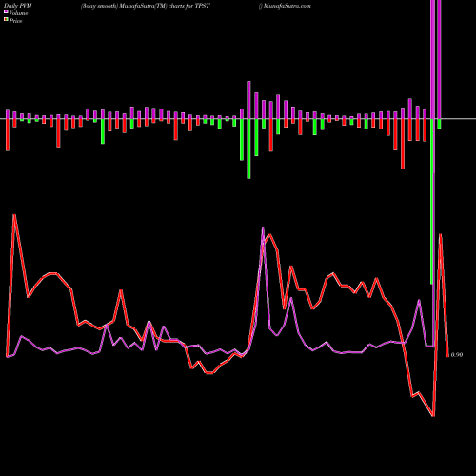476x476 pixels.
Task: Click the long green price bar near right edge
Action: [x=432, y=201]
